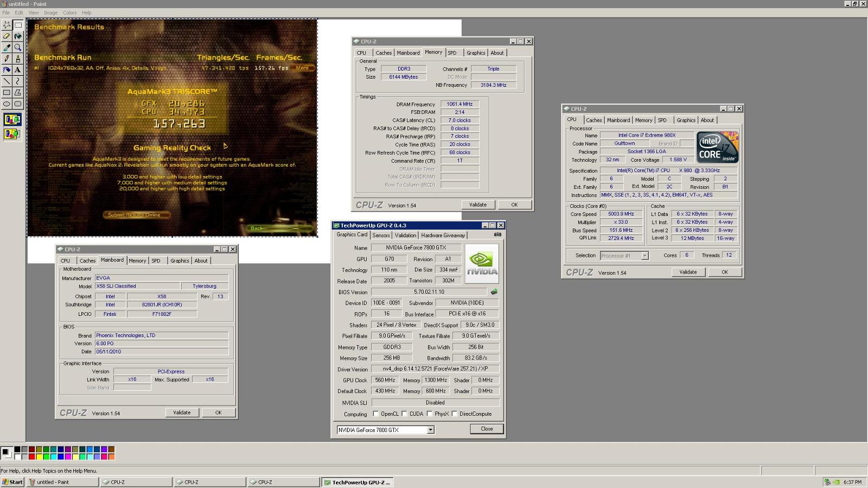Choose the Brush tool in Paint

18,59
